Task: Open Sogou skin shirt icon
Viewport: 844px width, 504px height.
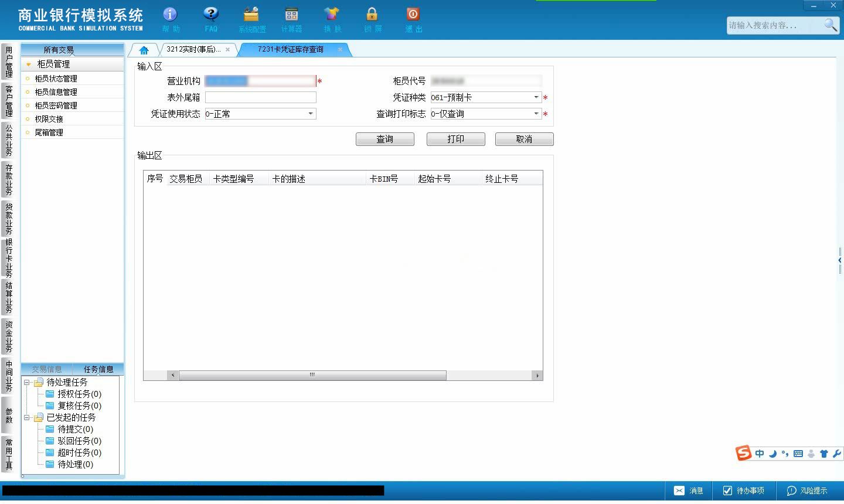Action: 824,454
